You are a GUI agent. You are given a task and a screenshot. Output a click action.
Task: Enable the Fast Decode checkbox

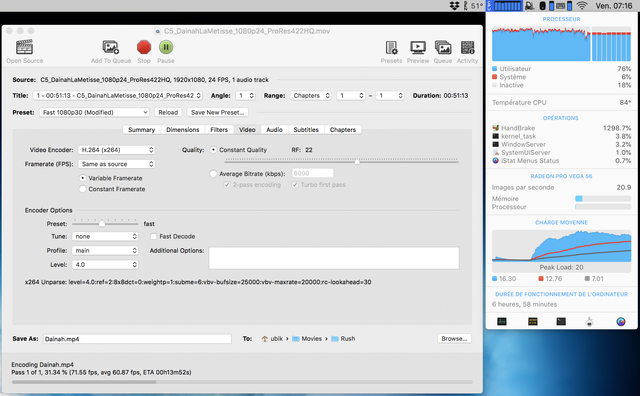tap(153, 236)
